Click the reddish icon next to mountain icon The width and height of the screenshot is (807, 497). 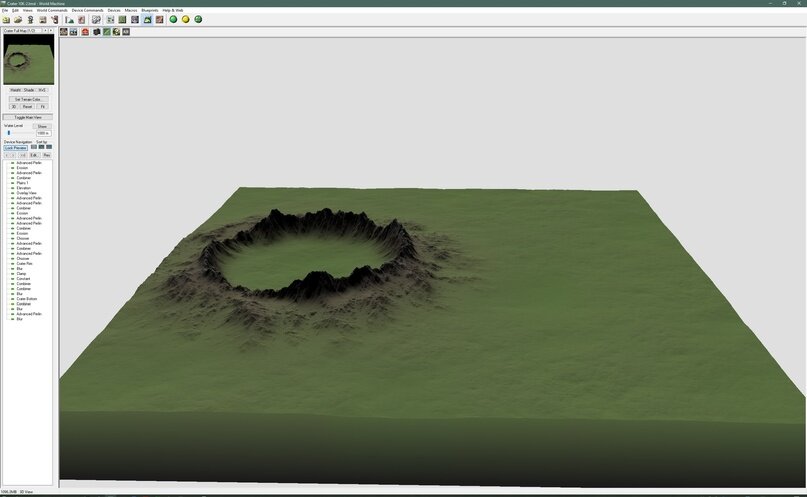[81, 20]
